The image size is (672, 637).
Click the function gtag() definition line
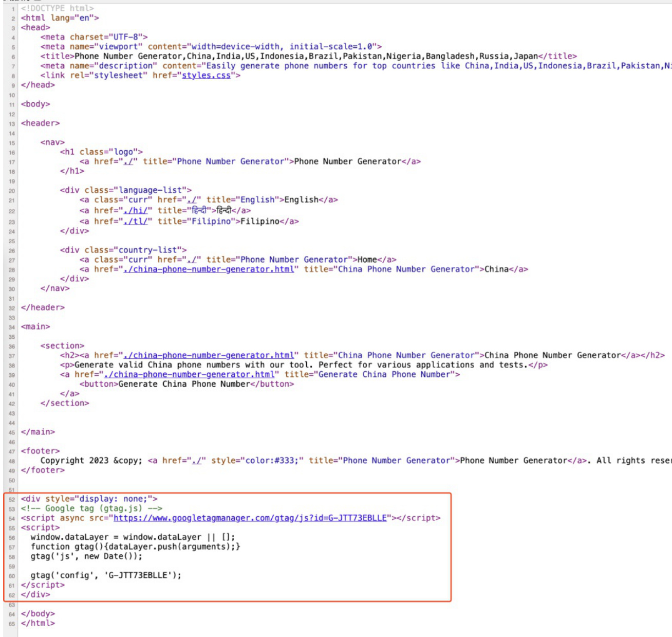tap(136, 547)
